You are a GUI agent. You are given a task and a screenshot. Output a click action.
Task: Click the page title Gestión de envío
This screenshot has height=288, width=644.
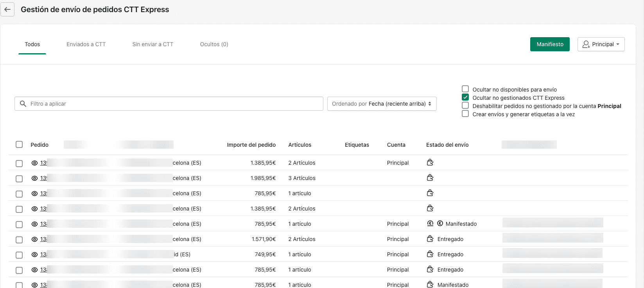pos(95,9)
